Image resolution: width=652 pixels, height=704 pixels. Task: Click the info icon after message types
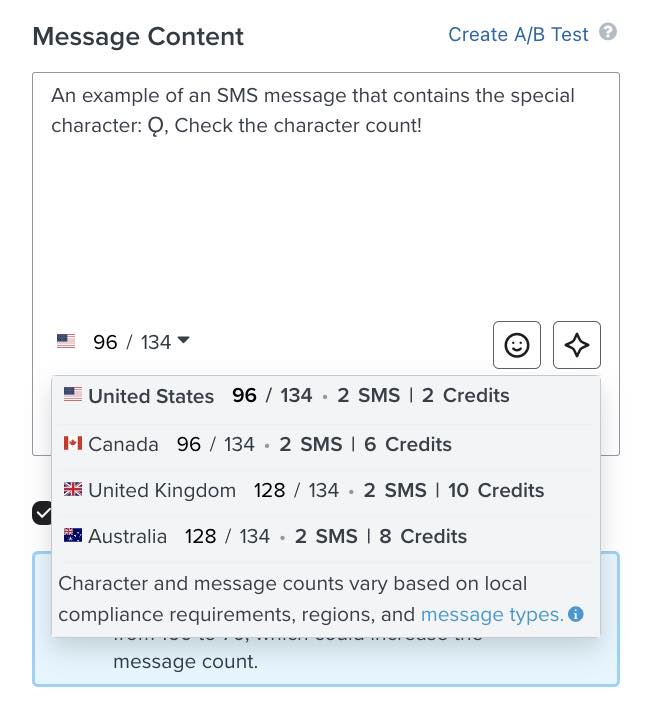[x=576, y=615]
